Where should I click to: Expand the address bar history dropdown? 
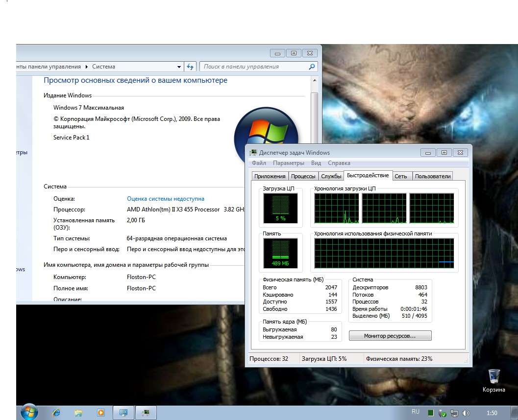click(x=179, y=67)
